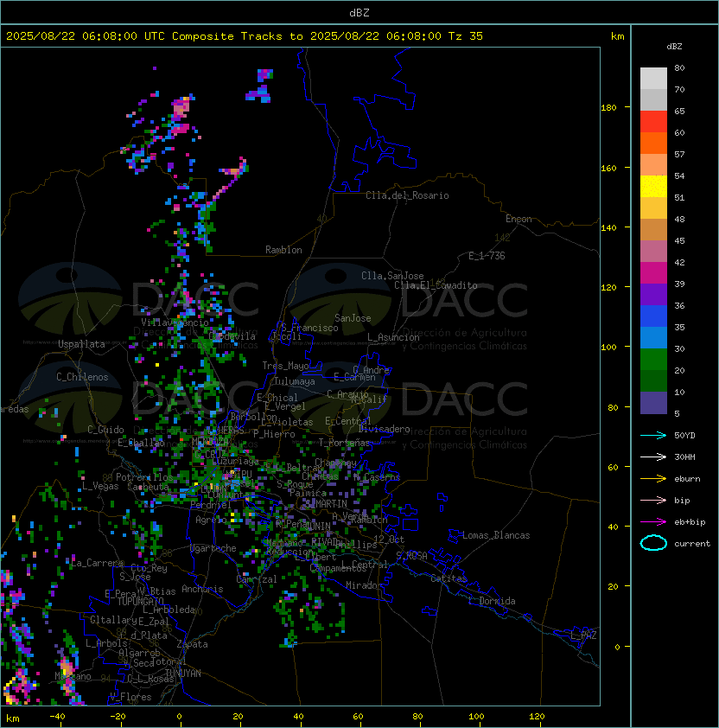Click the 'C_Guido' map label
Image resolution: width=719 pixels, height=728 pixels.
click(105, 430)
